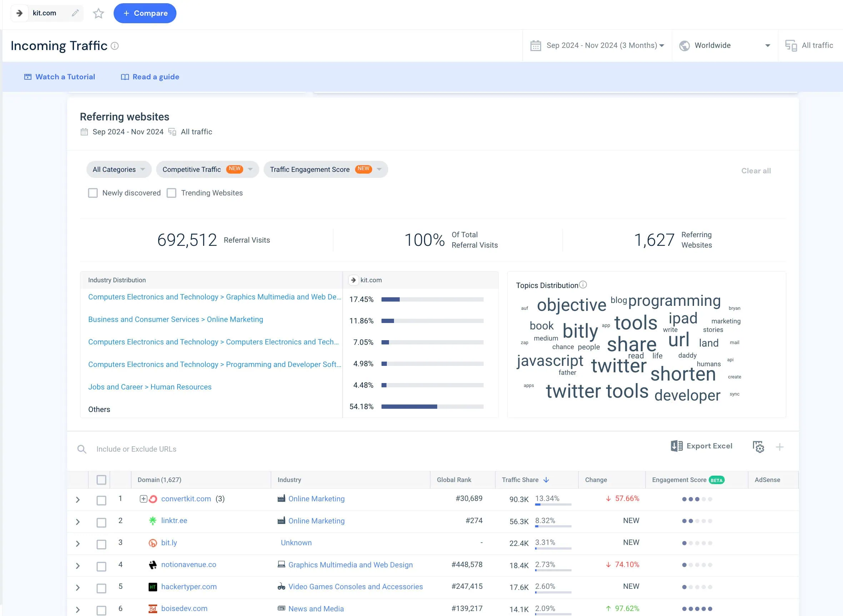Check the linktr.ee row checkbox
This screenshot has width=843, height=616.
click(x=101, y=522)
